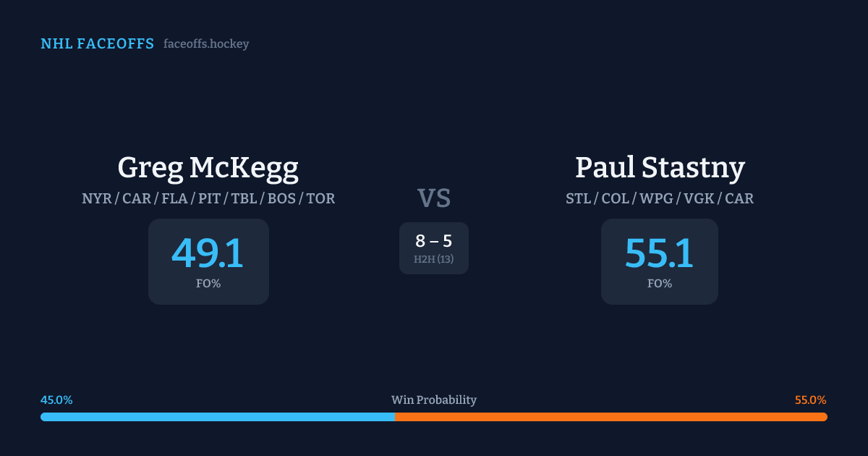The width and height of the screenshot is (868, 456).
Task: Click the 49.1 faceoff percentage number
Action: (x=208, y=253)
